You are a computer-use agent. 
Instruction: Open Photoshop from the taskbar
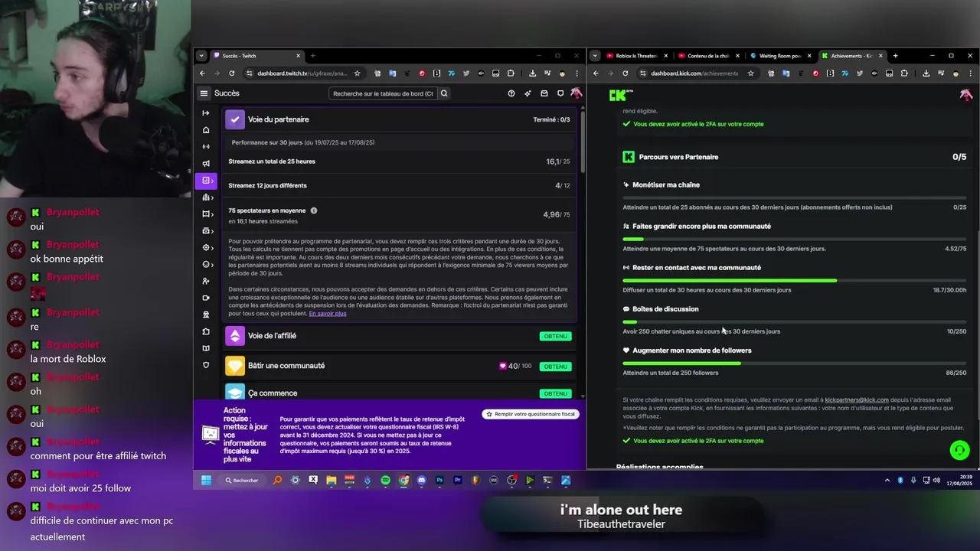439,481
